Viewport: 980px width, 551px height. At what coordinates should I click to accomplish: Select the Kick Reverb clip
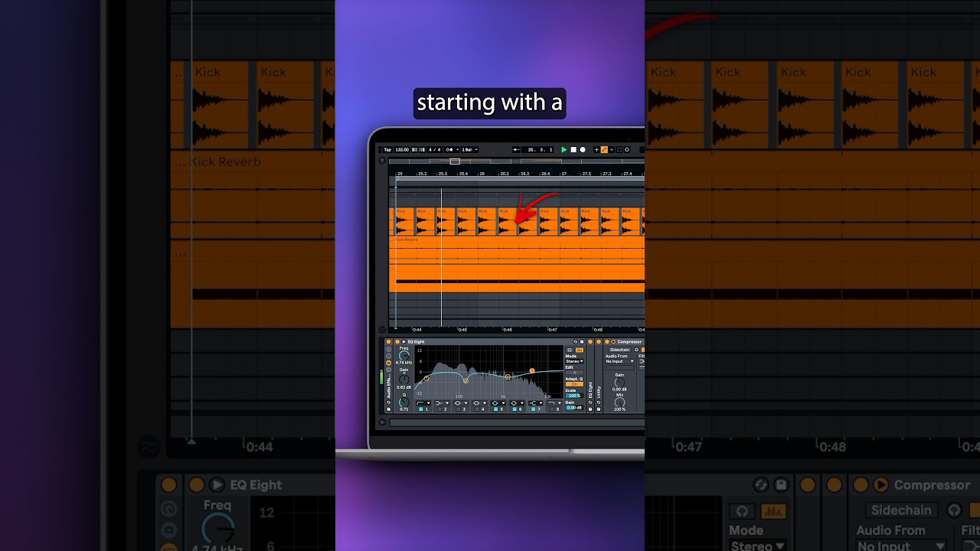pyautogui.click(x=518, y=251)
